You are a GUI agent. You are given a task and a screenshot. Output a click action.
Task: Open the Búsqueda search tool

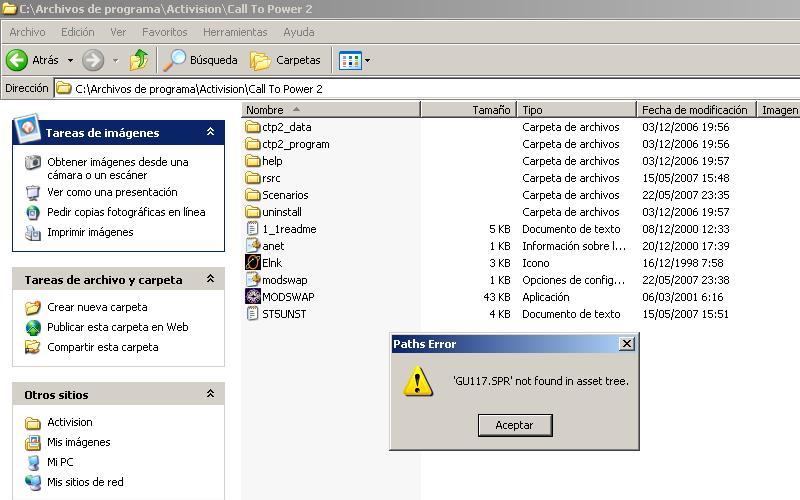coord(201,60)
